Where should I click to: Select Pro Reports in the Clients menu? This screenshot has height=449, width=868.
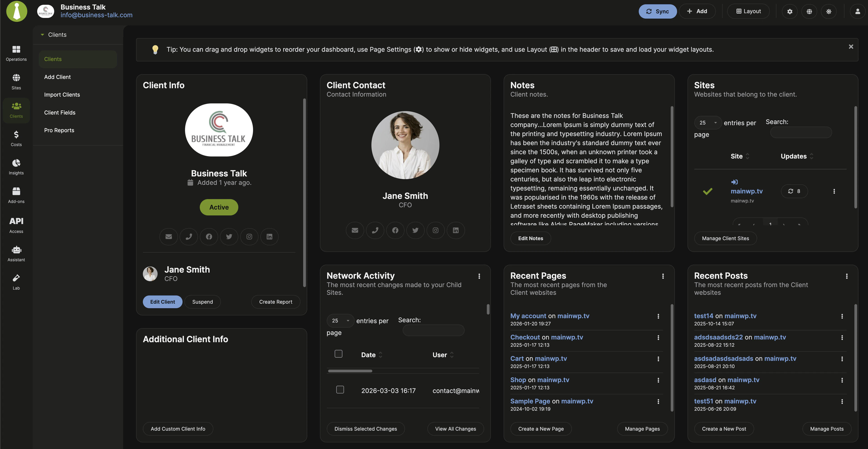[59, 130]
